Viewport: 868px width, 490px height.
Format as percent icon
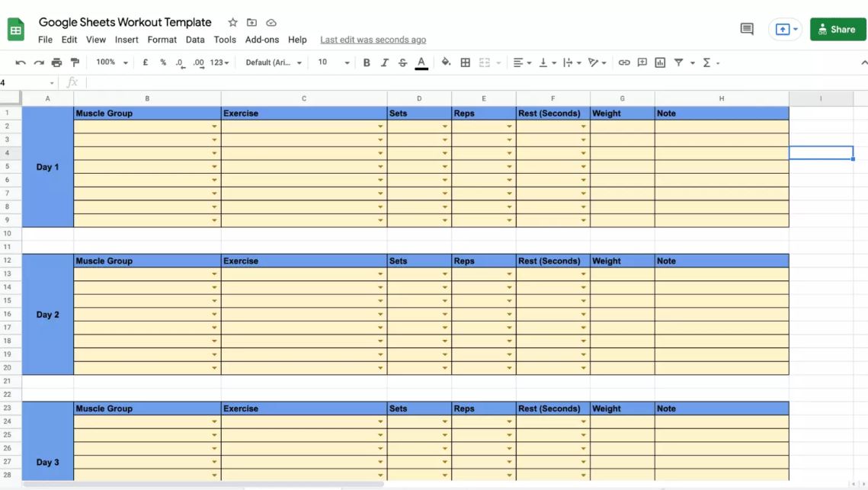tap(163, 62)
